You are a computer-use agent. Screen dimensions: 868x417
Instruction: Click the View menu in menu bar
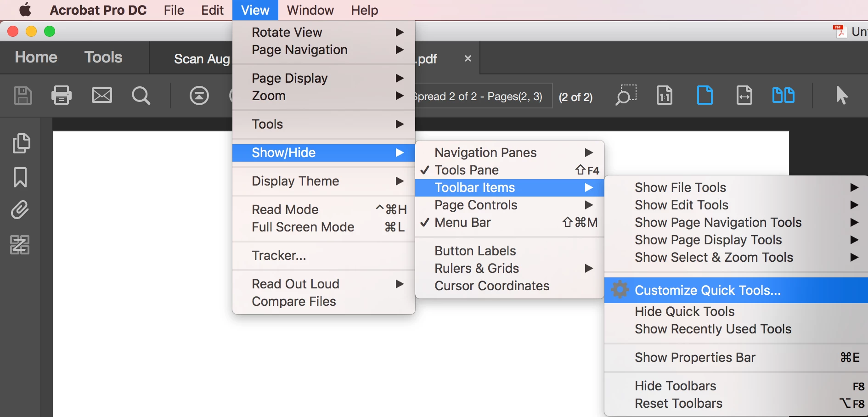[x=255, y=10]
